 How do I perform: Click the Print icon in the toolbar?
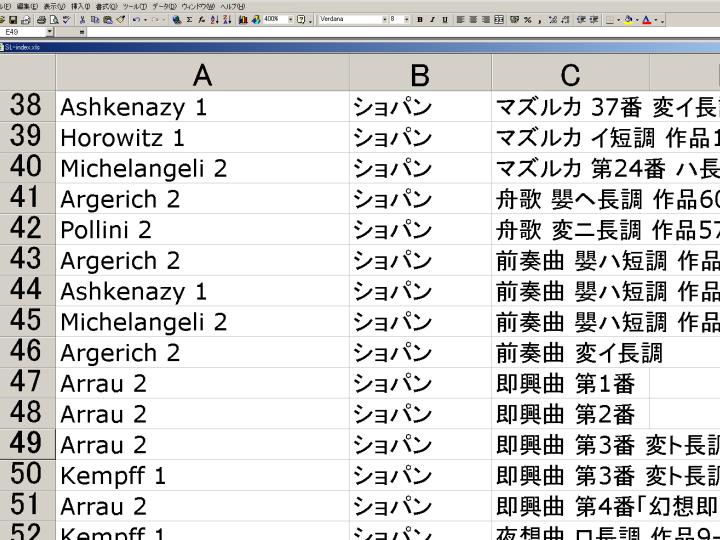[x=41, y=20]
